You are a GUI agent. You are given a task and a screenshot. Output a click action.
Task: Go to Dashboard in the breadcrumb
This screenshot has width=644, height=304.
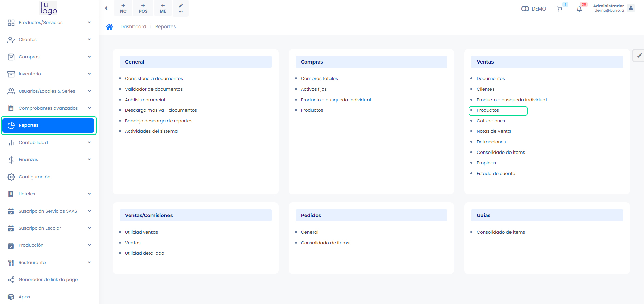click(133, 27)
